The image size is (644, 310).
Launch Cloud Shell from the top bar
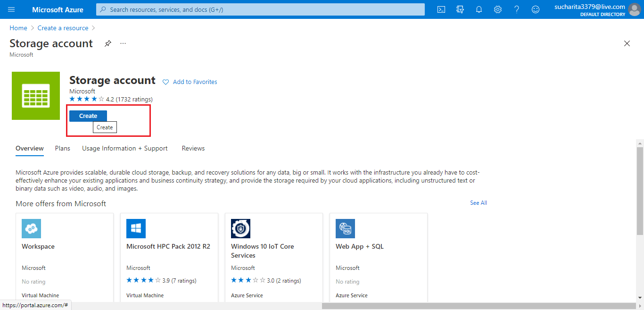tap(441, 9)
